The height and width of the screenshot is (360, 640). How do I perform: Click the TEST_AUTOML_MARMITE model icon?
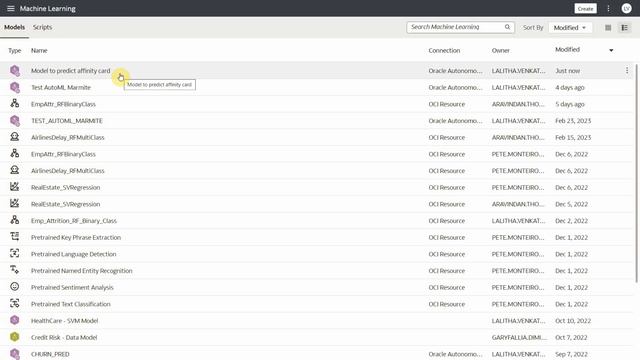tap(15, 120)
